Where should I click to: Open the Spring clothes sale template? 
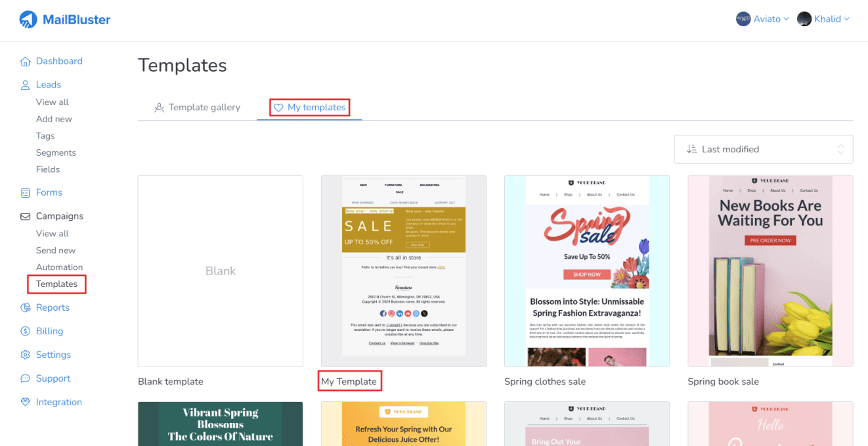[x=587, y=271]
